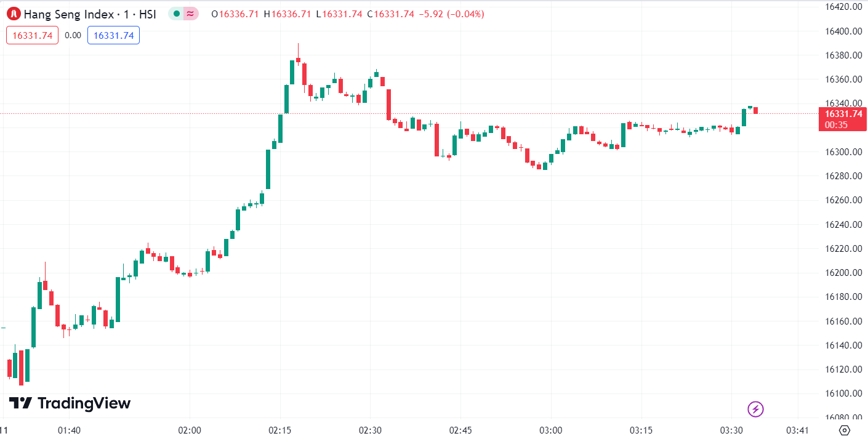This screenshot has height=444, width=868.
Task: Click the red 16331.74 sell price button
Action: click(32, 35)
